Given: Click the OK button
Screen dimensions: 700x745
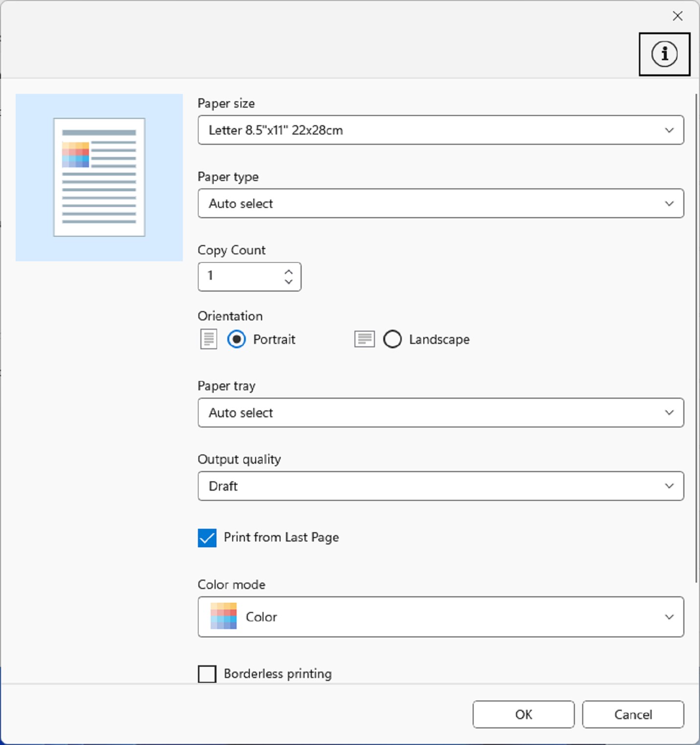Looking at the screenshot, I should click(x=523, y=714).
